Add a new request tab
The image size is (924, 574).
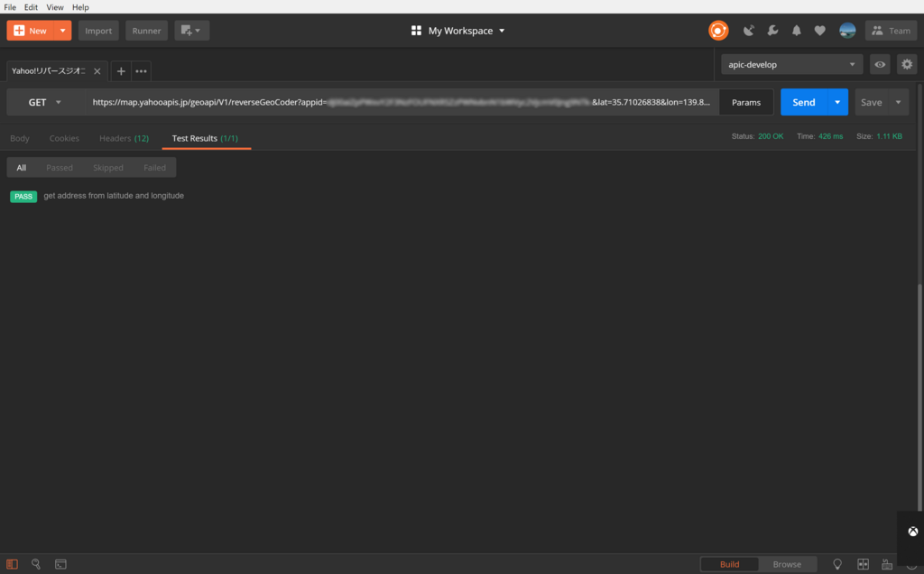tap(121, 71)
